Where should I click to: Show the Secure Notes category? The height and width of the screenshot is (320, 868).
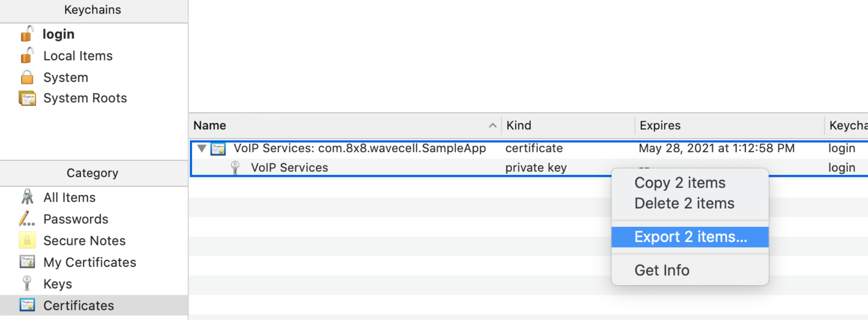click(84, 241)
